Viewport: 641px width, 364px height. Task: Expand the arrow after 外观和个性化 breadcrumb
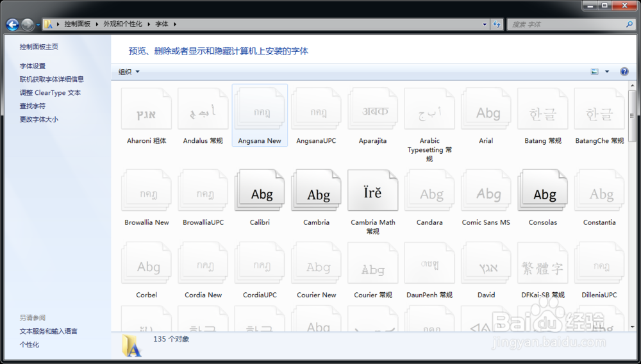(149, 24)
